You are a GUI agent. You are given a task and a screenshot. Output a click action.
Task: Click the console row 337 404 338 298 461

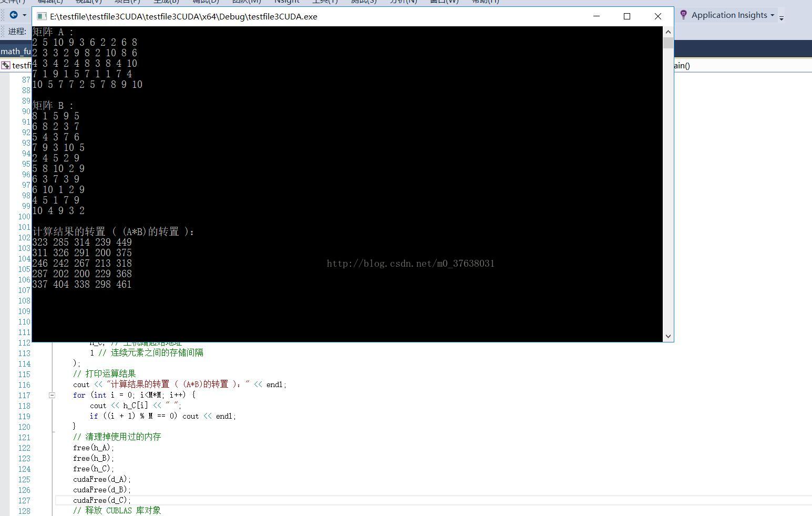tap(82, 285)
